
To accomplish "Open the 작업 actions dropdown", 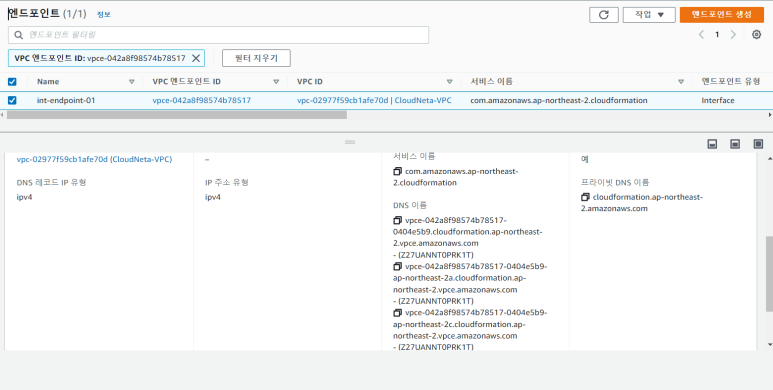I will pos(649,15).
